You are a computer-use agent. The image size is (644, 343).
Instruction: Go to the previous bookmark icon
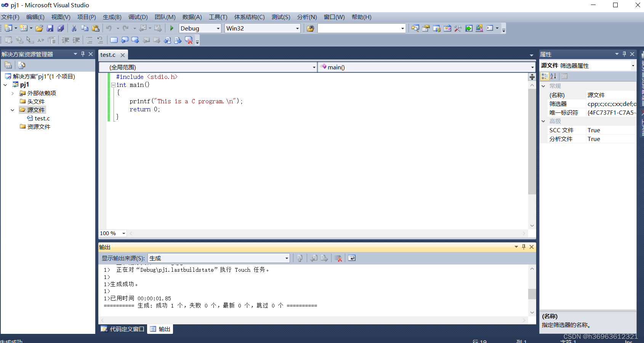125,40
